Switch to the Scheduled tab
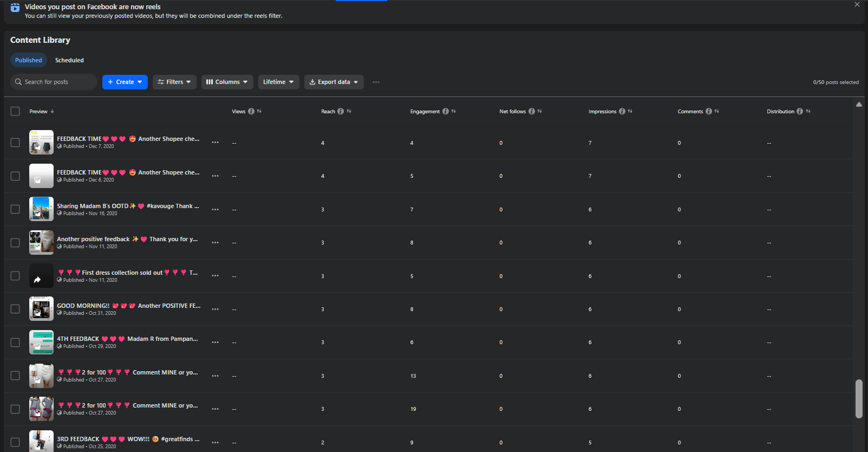This screenshot has height=452, width=868. click(x=69, y=60)
